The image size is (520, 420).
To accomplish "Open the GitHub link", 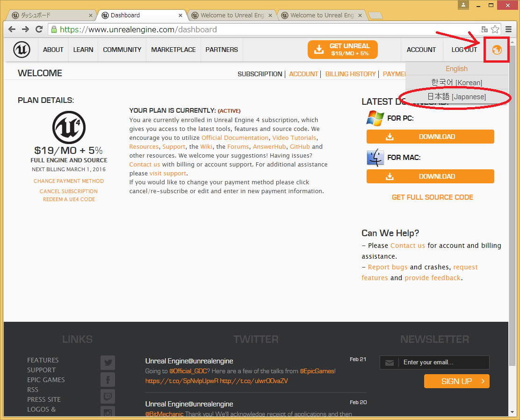I will 300,147.
